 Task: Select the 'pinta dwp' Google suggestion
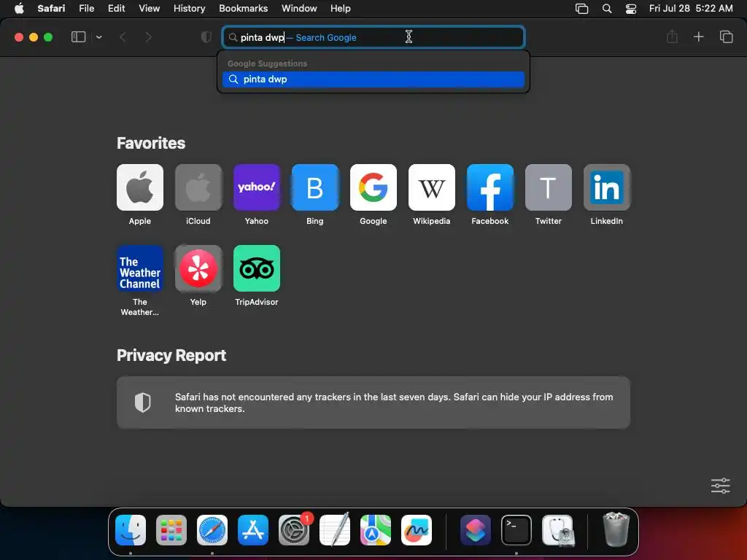click(x=373, y=79)
